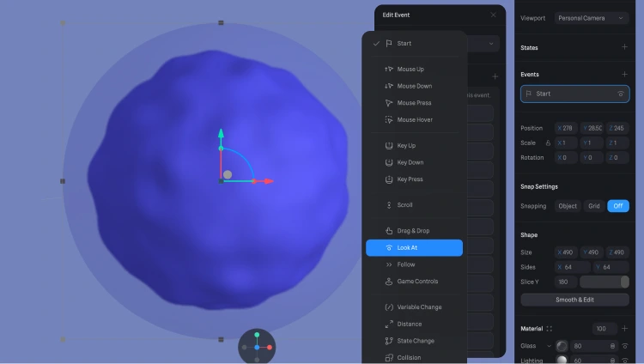This screenshot has height=364, width=644.
Task: Click the Sides Y 64 field
Action: coord(611,267)
